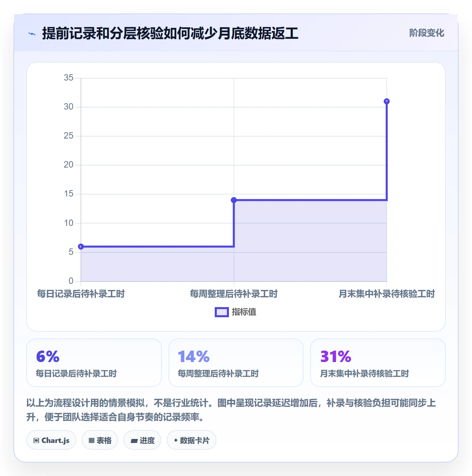Click the 31% stat card value
This screenshot has width=472, height=476.
[336, 356]
